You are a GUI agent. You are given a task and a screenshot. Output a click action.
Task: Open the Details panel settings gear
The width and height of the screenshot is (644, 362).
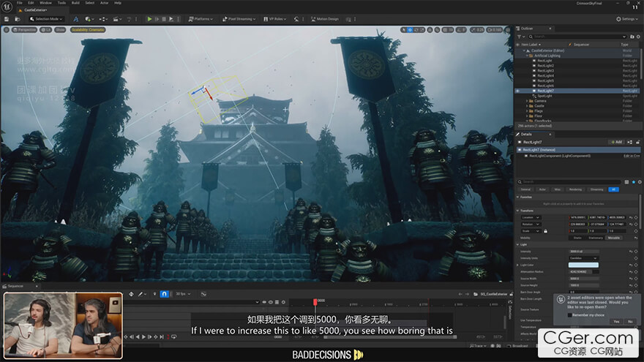(x=640, y=182)
